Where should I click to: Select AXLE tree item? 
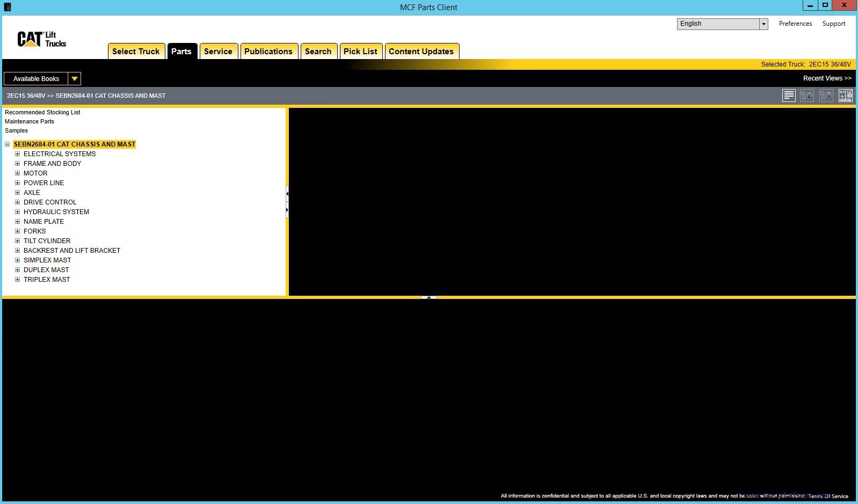point(32,193)
